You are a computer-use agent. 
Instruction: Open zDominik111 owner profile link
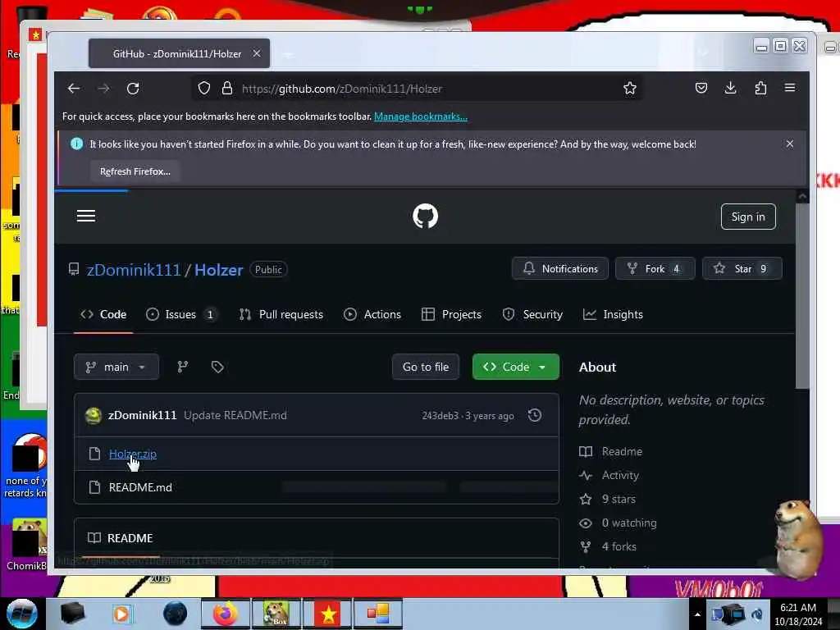134,269
